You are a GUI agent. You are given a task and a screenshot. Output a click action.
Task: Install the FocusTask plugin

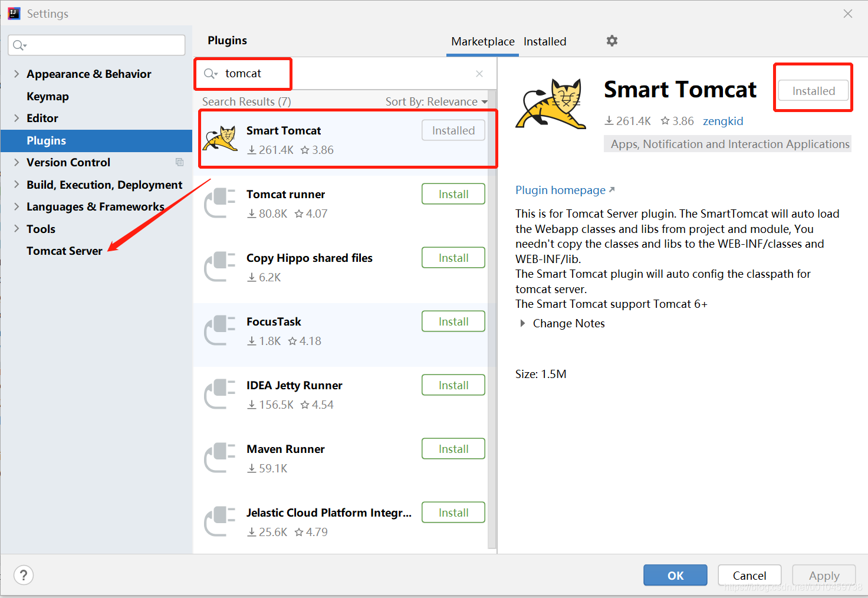pos(453,321)
